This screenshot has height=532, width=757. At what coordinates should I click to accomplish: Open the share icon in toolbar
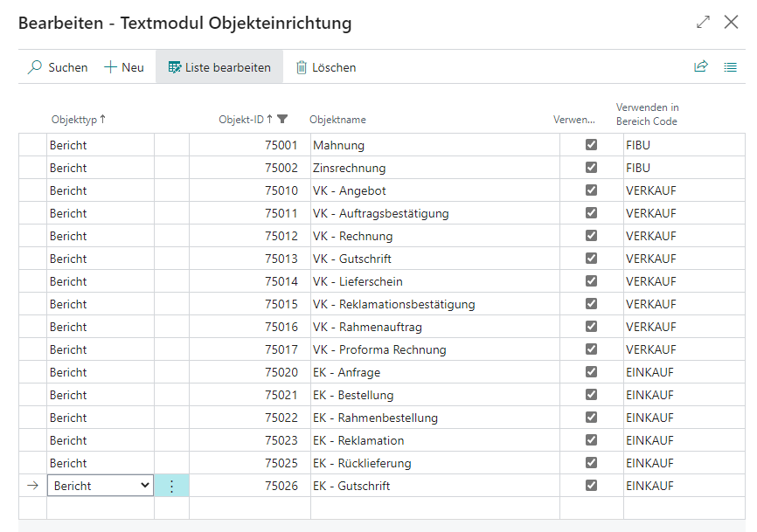click(700, 66)
